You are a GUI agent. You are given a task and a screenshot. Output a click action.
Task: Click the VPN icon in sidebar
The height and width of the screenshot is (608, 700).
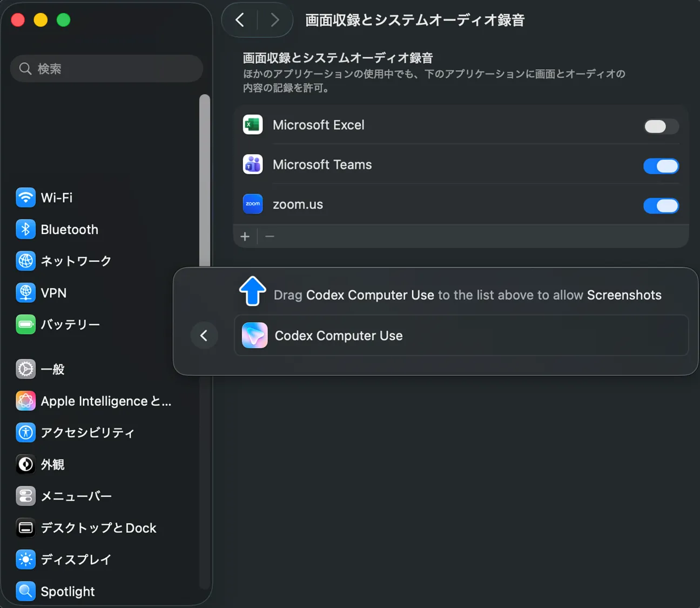pyautogui.click(x=25, y=292)
